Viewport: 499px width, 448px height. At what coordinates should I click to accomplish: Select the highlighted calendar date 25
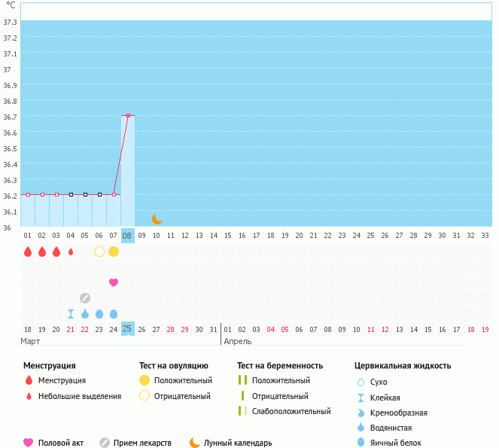pos(127,329)
